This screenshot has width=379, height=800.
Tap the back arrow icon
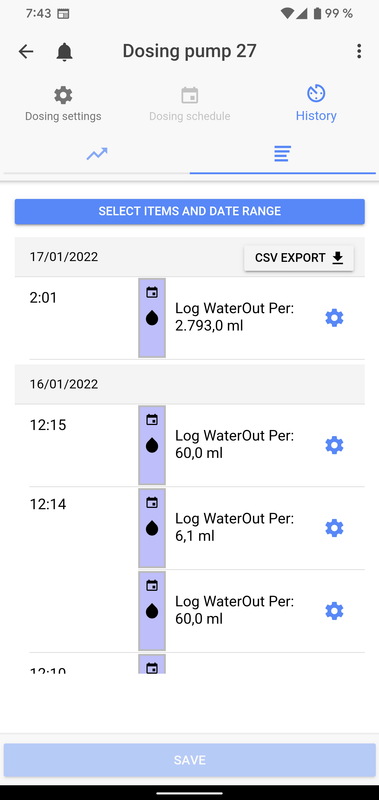click(26, 51)
